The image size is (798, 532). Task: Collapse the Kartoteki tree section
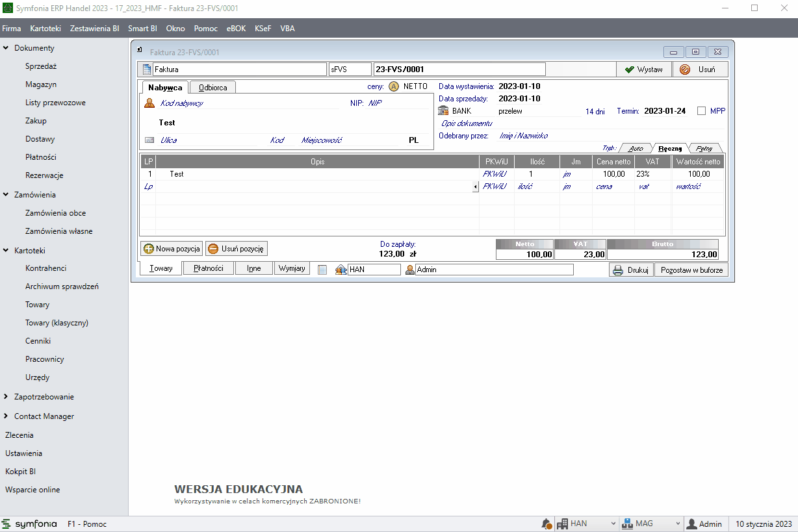[6, 251]
